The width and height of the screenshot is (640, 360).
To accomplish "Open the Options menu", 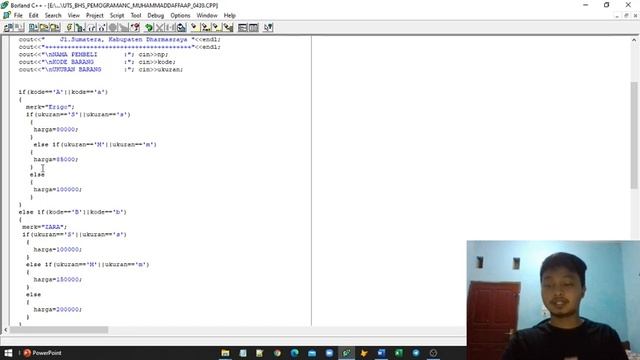I will [x=180, y=16].
